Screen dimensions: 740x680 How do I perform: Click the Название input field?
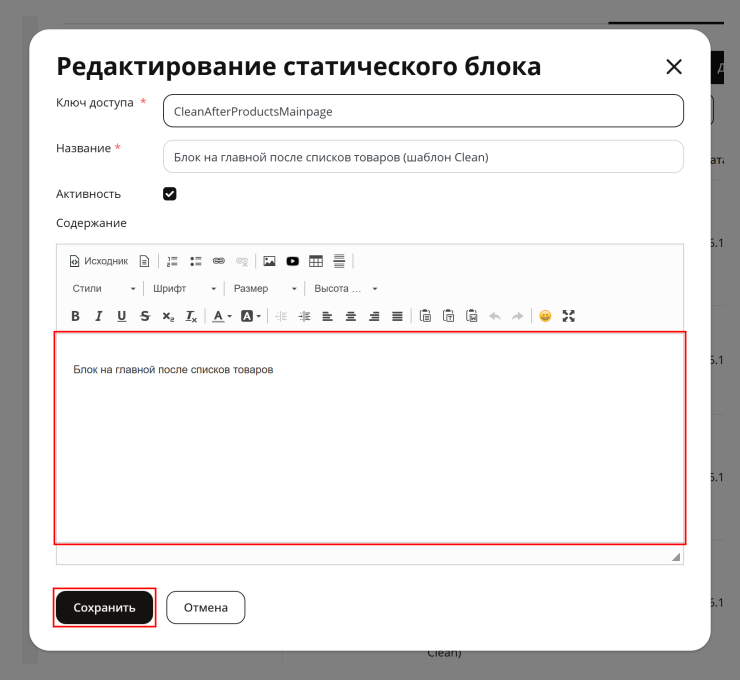pos(423,157)
